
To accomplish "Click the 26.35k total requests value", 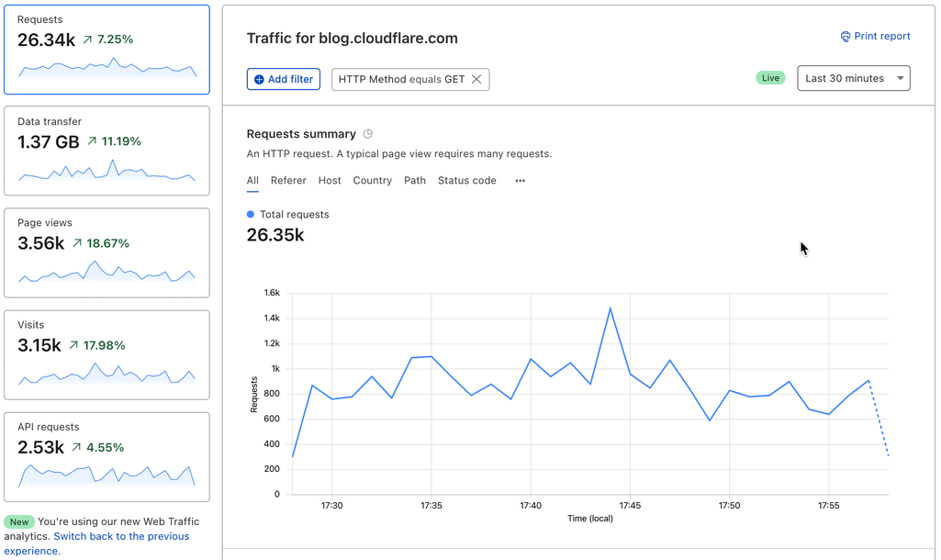I will point(275,235).
